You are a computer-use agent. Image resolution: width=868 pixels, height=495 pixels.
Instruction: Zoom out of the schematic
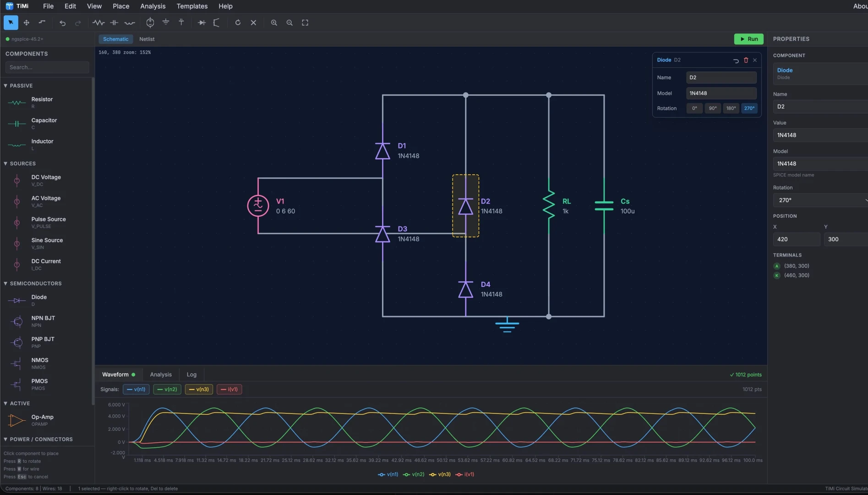tap(289, 22)
